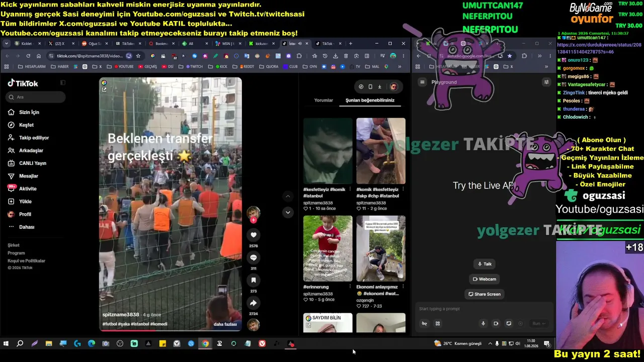Share the video using arrow icon
The image size is (644, 362).
click(x=254, y=303)
